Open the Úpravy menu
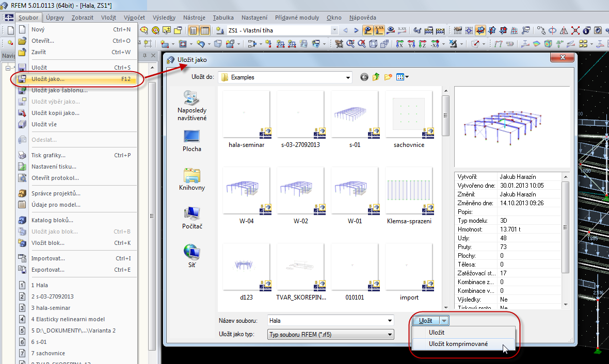 point(55,18)
